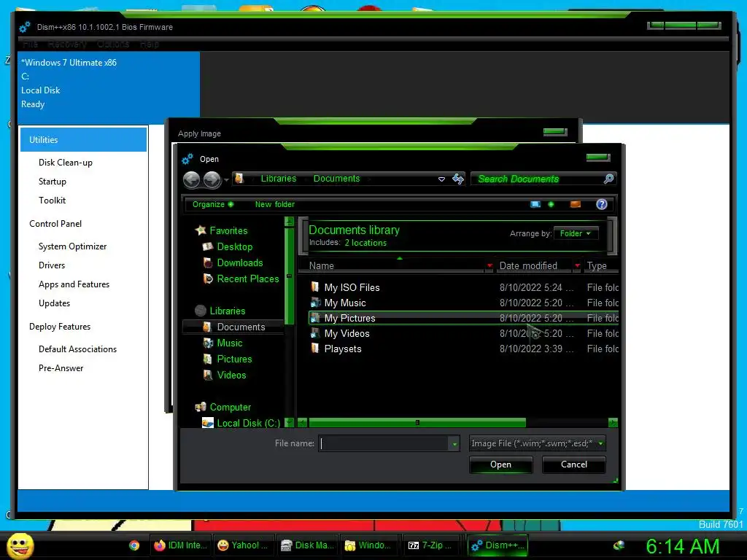The height and width of the screenshot is (560, 747).
Task: Open the dialog Help icon
Action: click(x=602, y=204)
